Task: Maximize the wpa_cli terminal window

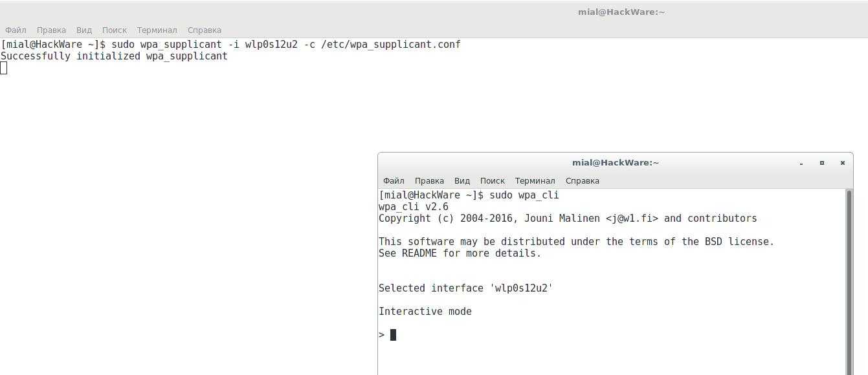Action: coord(822,163)
